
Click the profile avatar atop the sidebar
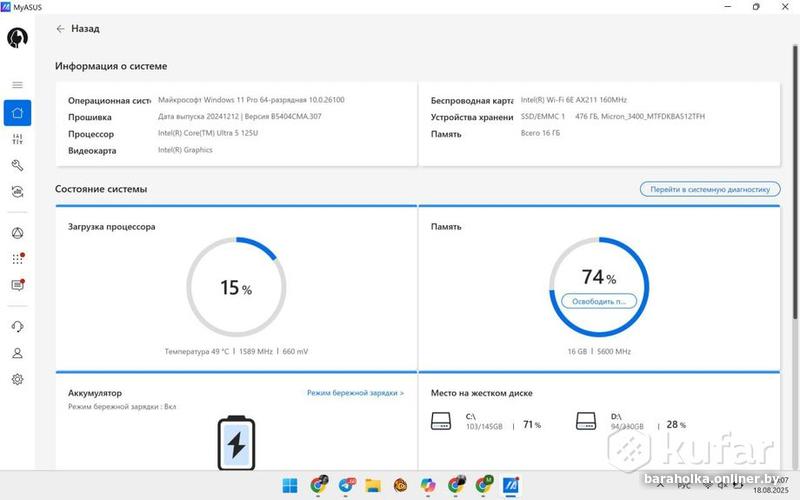tap(17, 38)
